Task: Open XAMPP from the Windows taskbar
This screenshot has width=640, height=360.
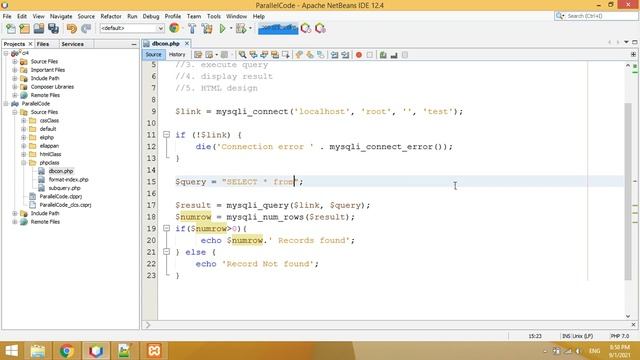Action: [x=154, y=351]
